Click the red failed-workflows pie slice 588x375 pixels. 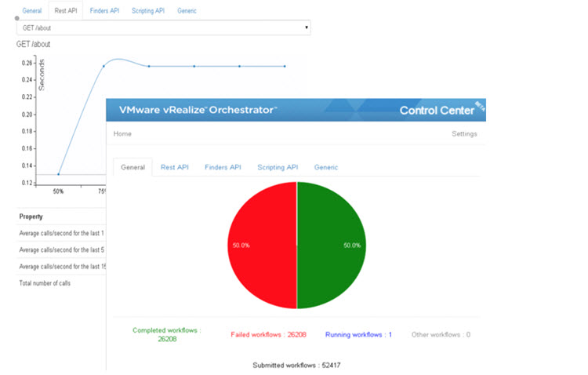coord(263,245)
